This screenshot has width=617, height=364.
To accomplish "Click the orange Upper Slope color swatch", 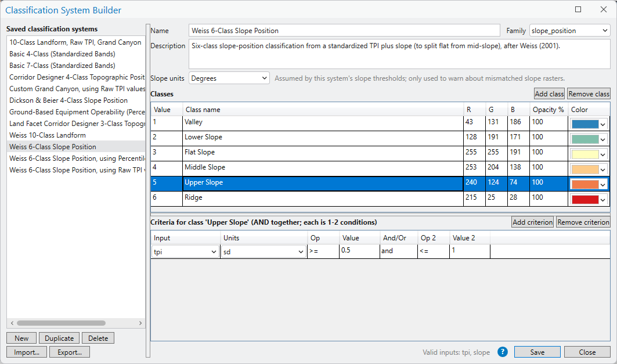I will (x=585, y=185).
